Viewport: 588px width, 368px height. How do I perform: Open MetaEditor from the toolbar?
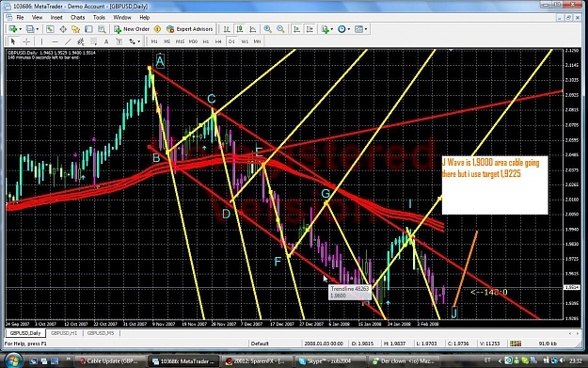point(157,29)
